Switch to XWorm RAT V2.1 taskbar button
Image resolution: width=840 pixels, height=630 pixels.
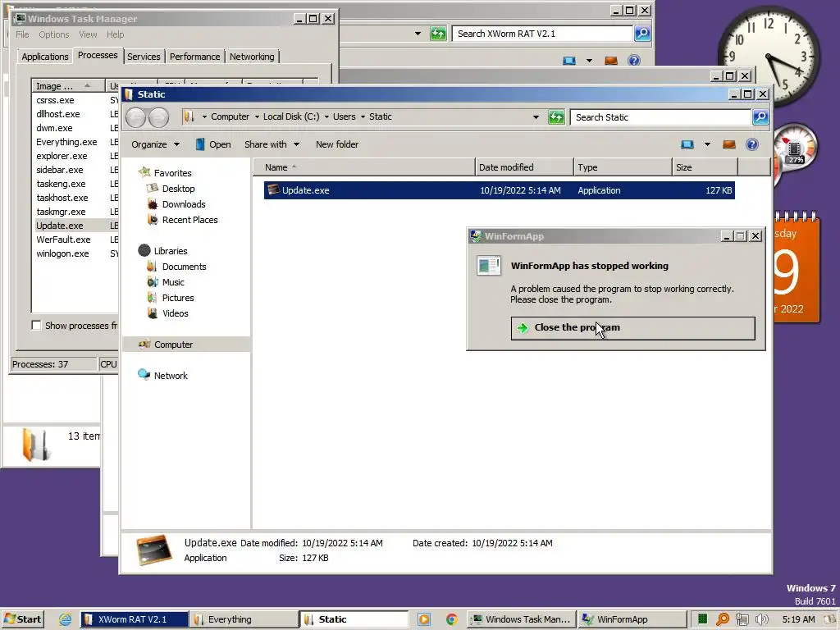(x=135, y=619)
